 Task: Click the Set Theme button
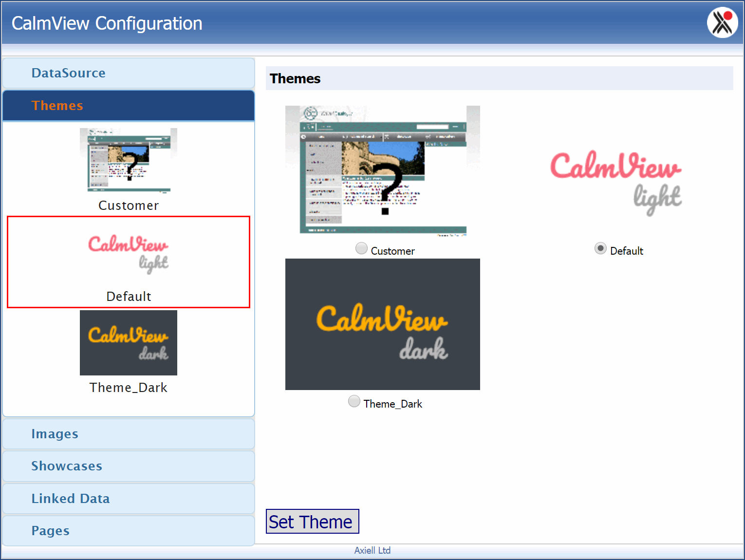pyautogui.click(x=312, y=522)
